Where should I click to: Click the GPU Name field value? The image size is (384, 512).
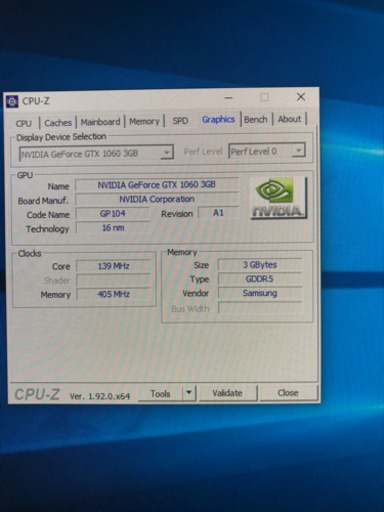pos(157,185)
